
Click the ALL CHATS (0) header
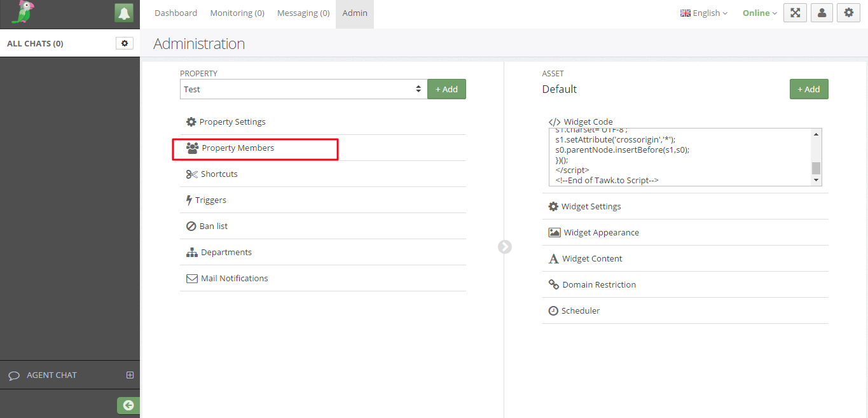point(35,43)
